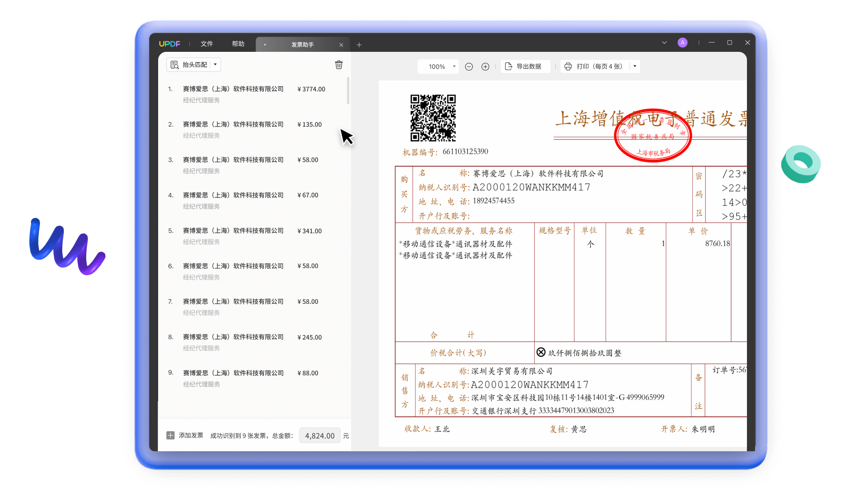Expand the tab list chevron in title bar
This screenshot has height=504, width=864.
click(x=664, y=42)
